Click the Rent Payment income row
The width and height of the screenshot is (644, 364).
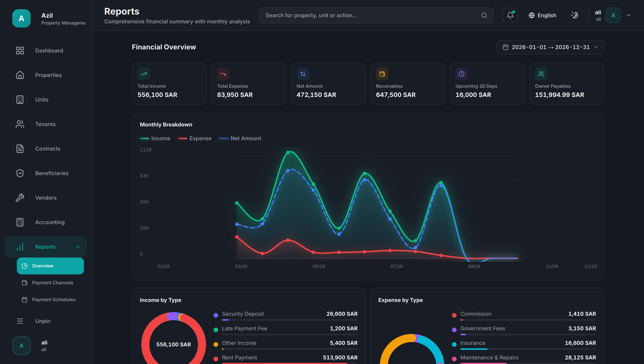click(285, 359)
